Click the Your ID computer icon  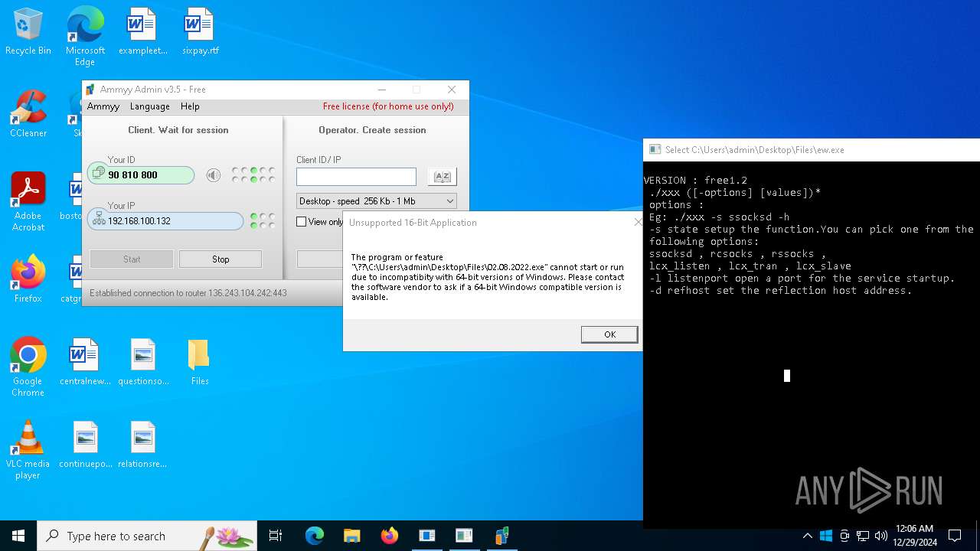[97, 174]
